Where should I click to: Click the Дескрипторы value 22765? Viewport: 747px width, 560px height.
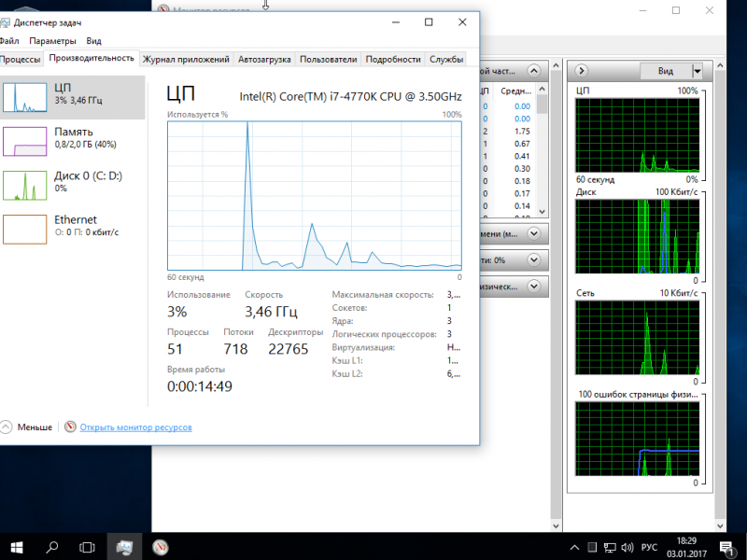coord(289,349)
